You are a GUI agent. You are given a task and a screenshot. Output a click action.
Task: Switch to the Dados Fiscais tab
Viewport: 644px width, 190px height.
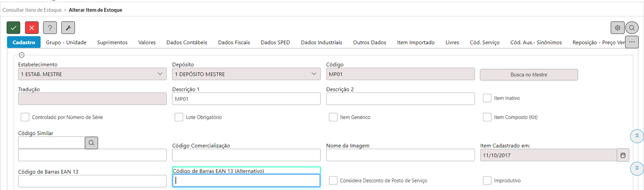[x=234, y=42]
